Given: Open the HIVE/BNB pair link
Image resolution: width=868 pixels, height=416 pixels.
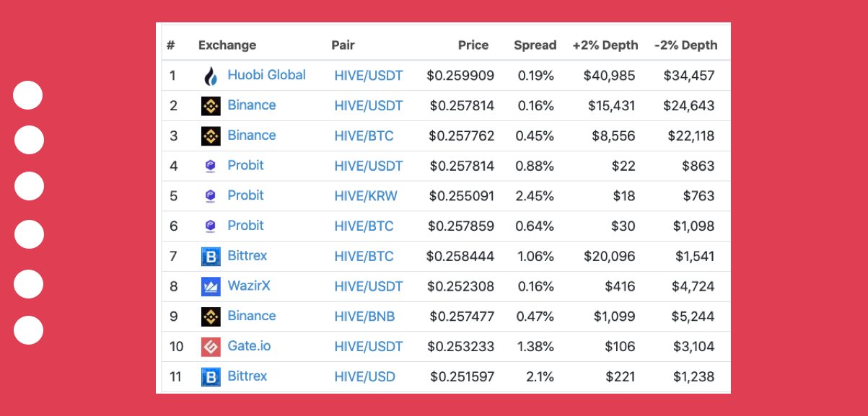Looking at the screenshot, I should pos(364,317).
